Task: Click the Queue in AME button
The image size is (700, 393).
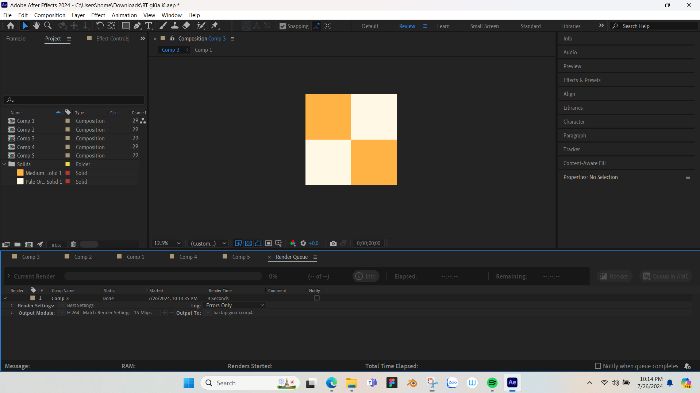Action: click(665, 276)
